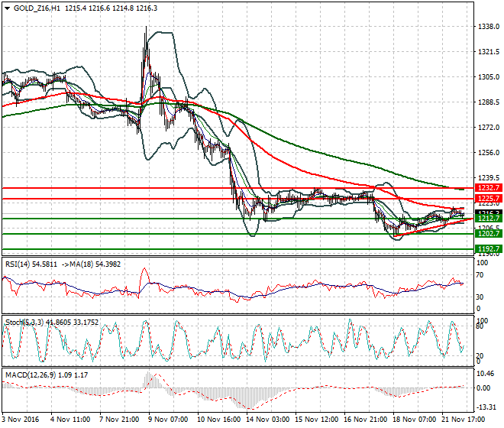Click the MACD scale value 10.46
This screenshot has height=428, width=504.
[486, 374]
